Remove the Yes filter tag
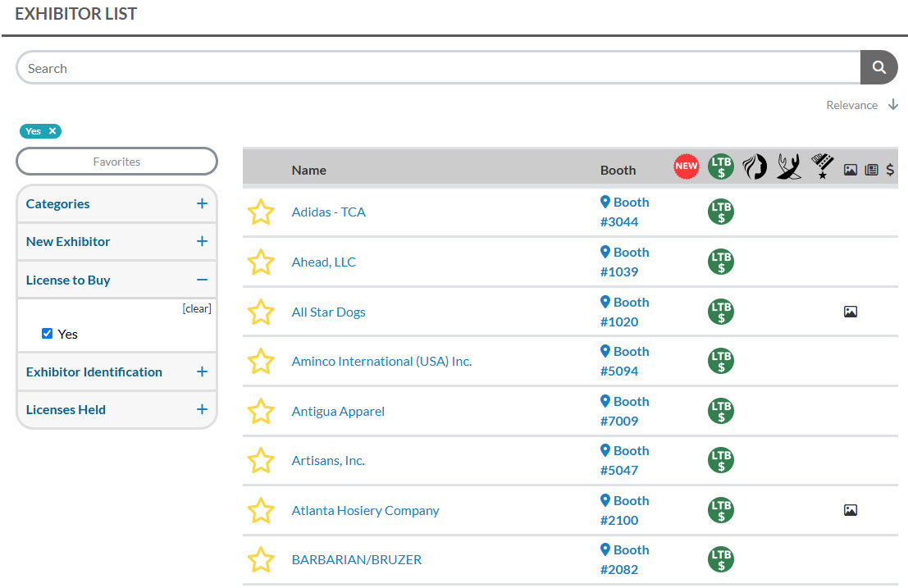The width and height of the screenshot is (908, 588). click(52, 131)
